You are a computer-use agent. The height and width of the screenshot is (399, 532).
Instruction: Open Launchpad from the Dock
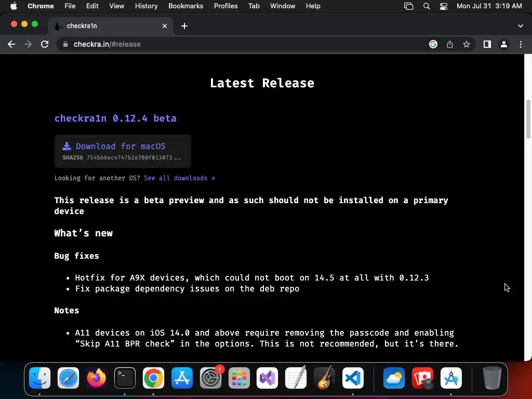(239, 378)
